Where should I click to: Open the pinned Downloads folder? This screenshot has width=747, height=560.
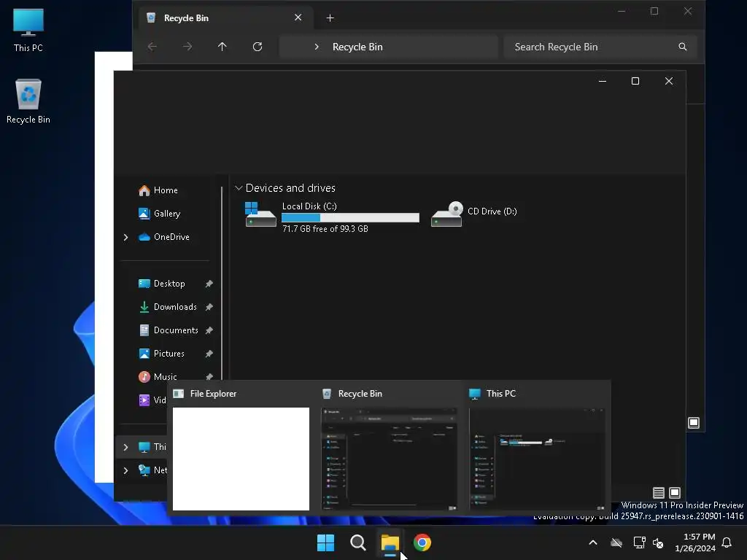(174, 307)
